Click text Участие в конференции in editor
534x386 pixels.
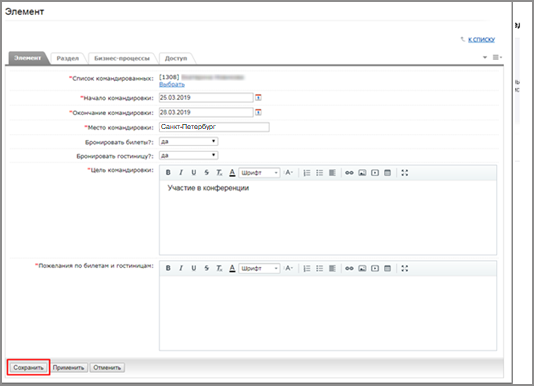pyautogui.click(x=208, y=188)
